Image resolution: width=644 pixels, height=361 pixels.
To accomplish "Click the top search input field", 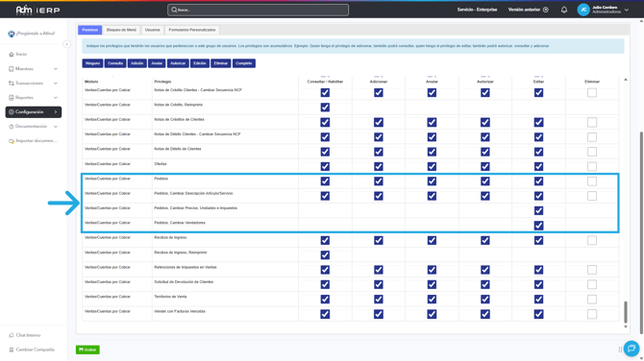I will pos(258,10).
